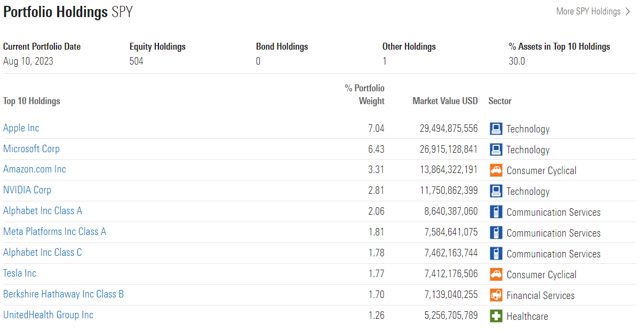Click Microsoft's 6.43 portfolio weight
The width and height of the screenshot is (644, 330).
point(376,149)
